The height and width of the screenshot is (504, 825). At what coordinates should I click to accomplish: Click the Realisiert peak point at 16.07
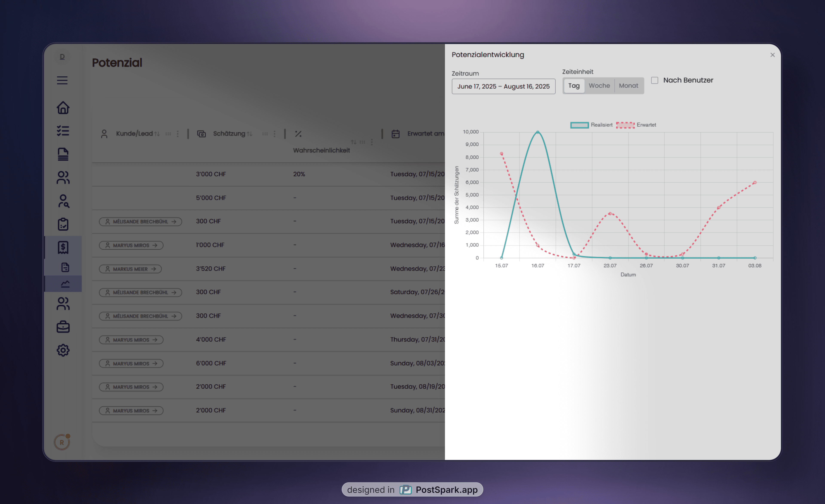click(x=538, y=132)
